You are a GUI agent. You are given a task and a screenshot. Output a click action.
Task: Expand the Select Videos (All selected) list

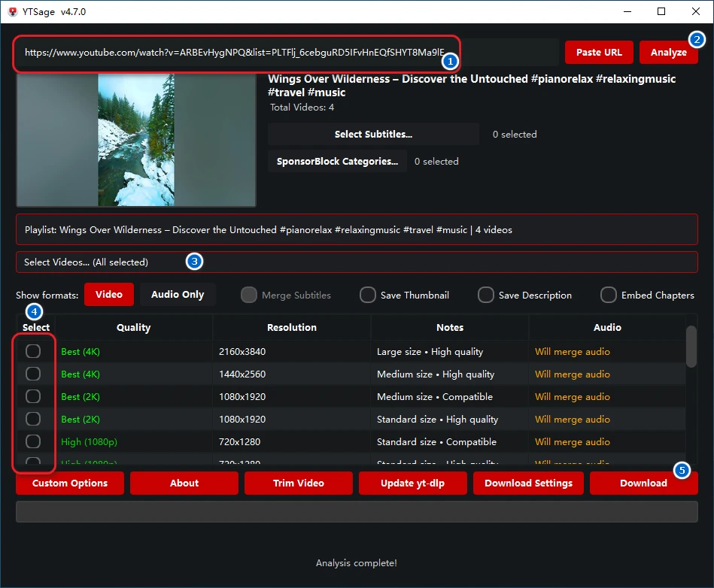point(357,262)
